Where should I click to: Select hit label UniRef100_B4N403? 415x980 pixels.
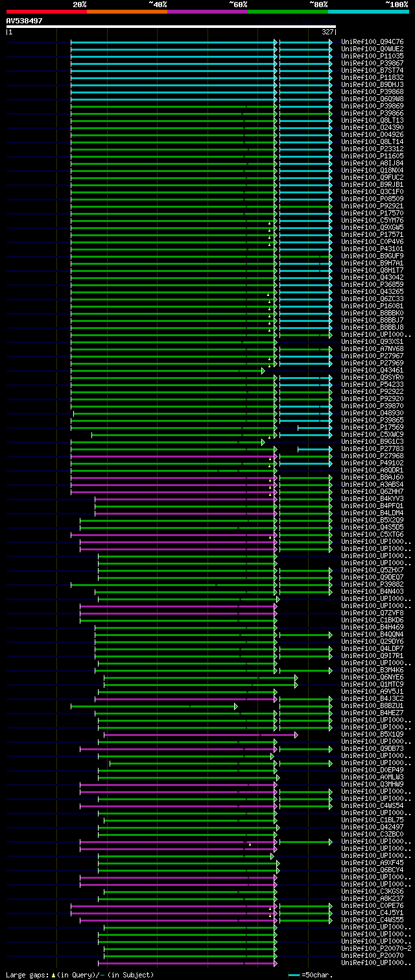[372, 591]
